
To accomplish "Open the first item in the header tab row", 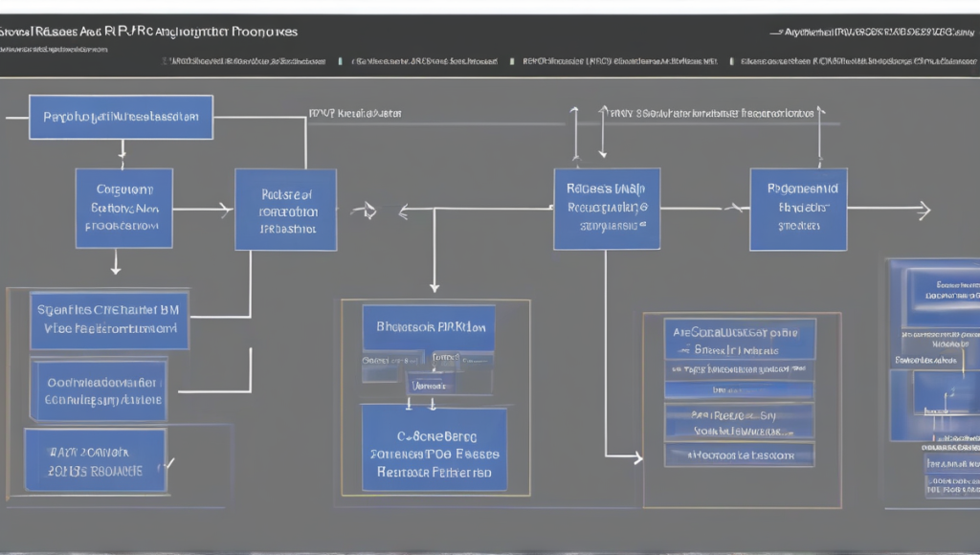I will [x=247, y=60].
